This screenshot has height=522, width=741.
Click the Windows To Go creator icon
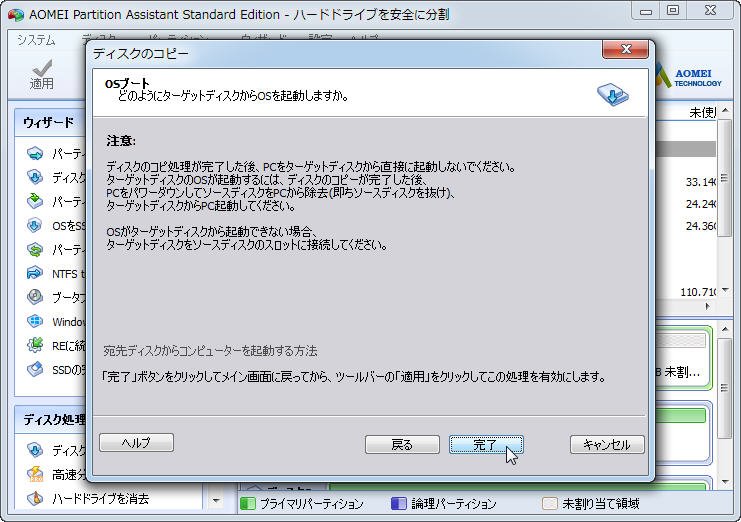tap(34, 321)
